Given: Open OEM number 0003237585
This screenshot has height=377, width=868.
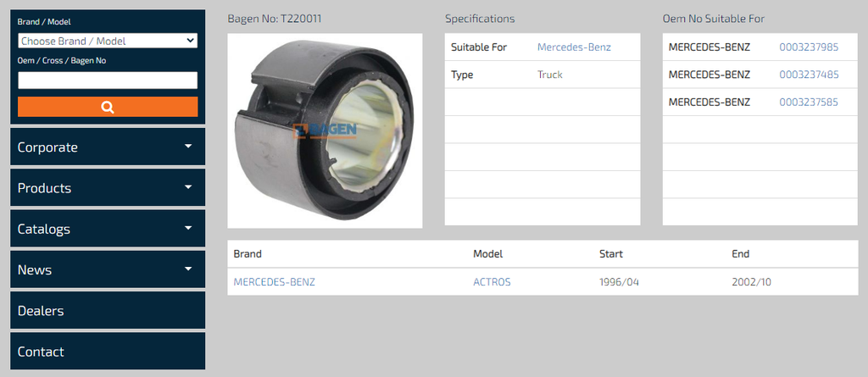Looking at the screenshot, I should coord(809,103).
